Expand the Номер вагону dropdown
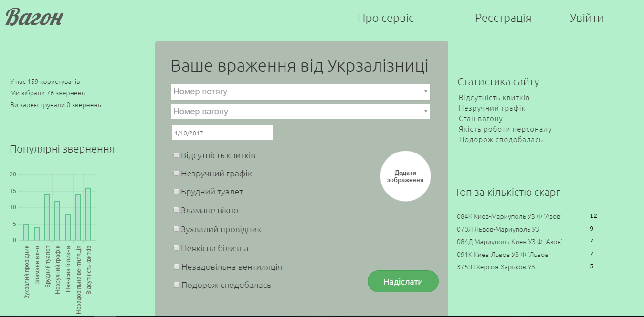This screenshot has width=644, height=317. point(300,112)
